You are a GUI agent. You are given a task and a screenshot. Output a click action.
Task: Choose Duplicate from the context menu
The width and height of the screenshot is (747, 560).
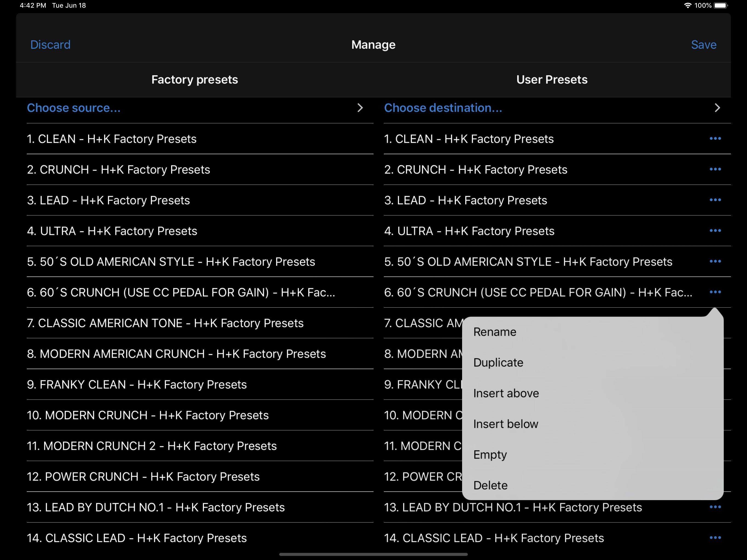pyautogui.click(x=593, y=363)
